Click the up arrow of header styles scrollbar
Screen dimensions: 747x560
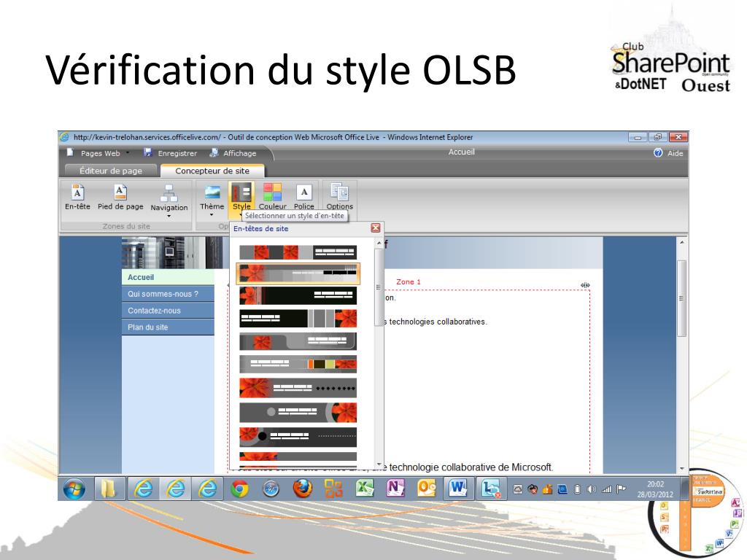point(379,243)
